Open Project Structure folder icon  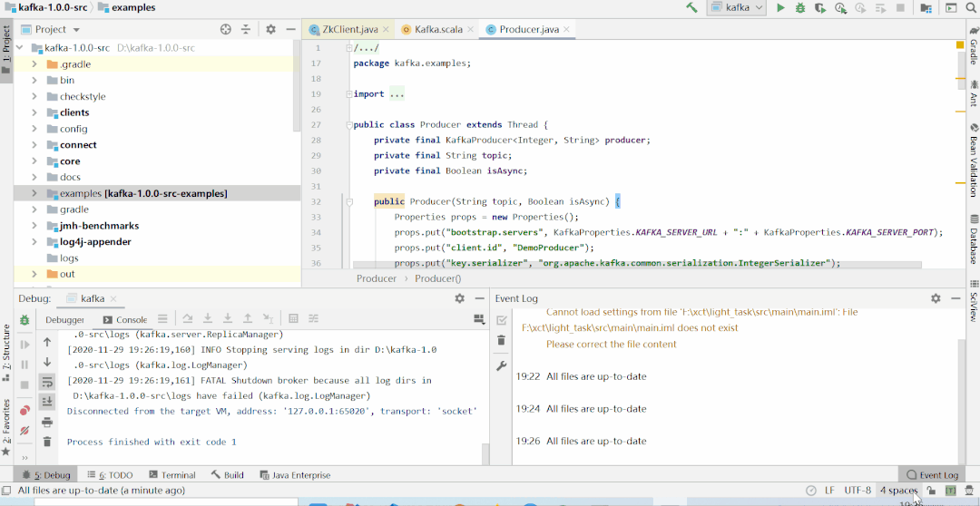[926, 8]
